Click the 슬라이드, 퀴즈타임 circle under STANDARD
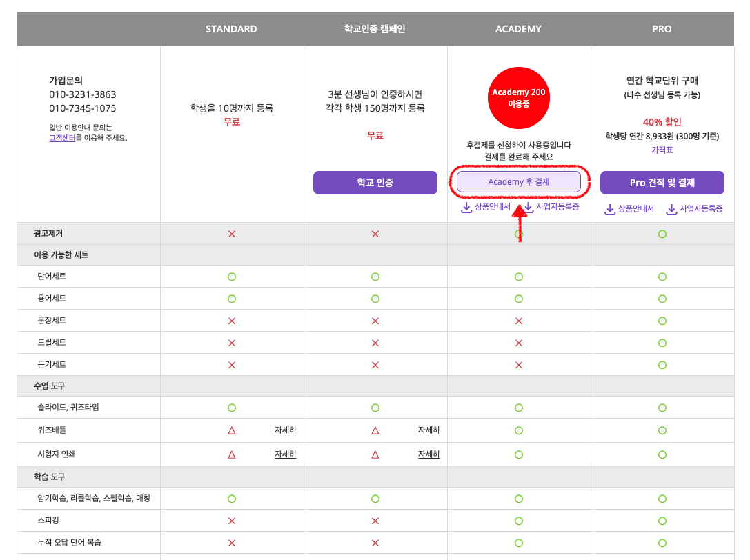 click(232, 408)
